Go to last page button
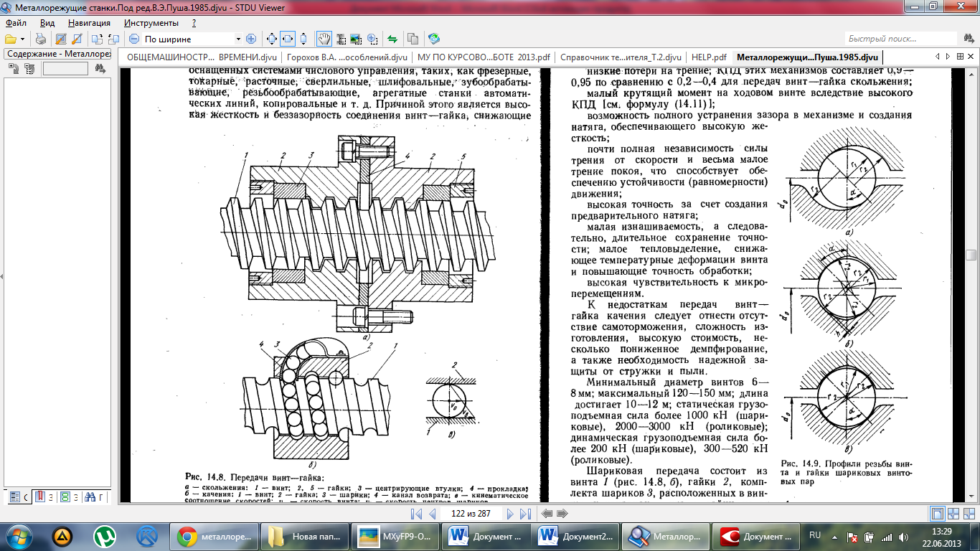The height and width of the screenshot is (551, 980). (525, 514)
